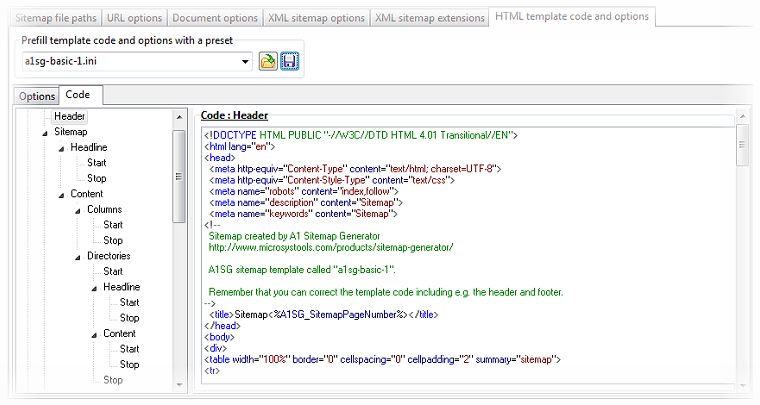Collapse the Columns tree node
Screen dimensions: 760x405
pos(78,210)
